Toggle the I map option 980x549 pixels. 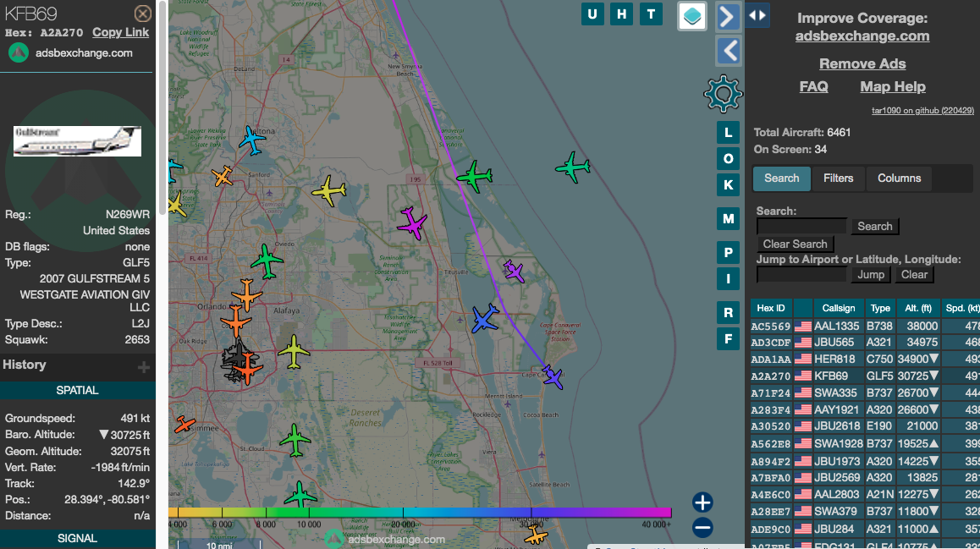tap(728, 278)
